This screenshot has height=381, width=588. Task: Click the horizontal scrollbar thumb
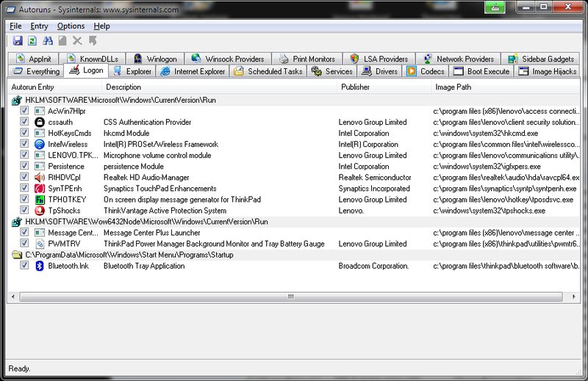point(291,297)
